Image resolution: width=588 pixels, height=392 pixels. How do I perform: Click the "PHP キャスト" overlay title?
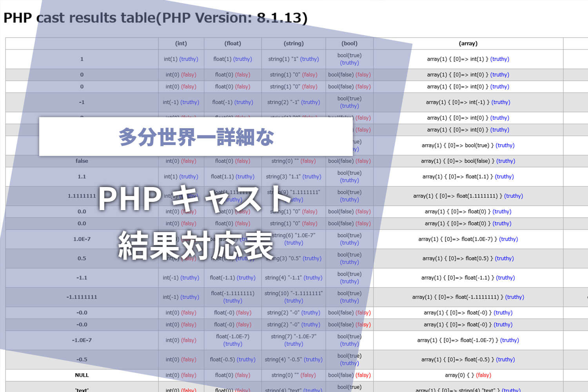195,198
